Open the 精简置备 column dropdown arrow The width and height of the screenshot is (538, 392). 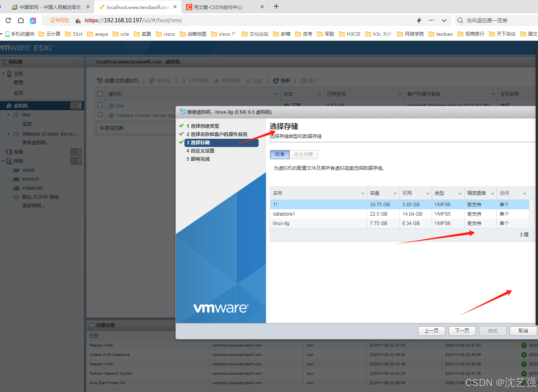point(492,193)
